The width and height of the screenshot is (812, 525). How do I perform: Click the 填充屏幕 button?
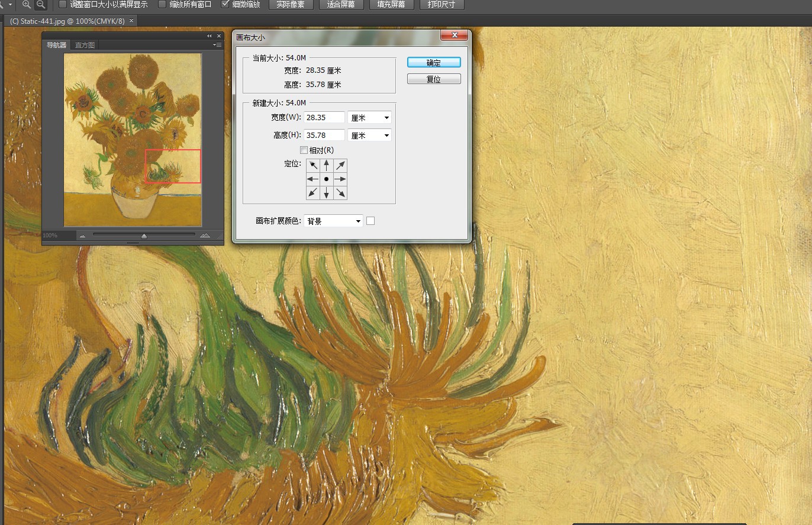391,5
